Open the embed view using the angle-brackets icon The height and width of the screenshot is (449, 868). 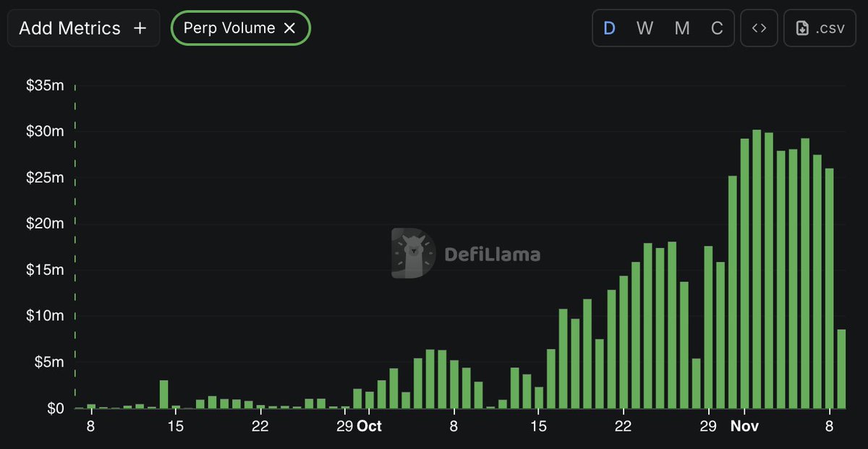tap(759, 27)
